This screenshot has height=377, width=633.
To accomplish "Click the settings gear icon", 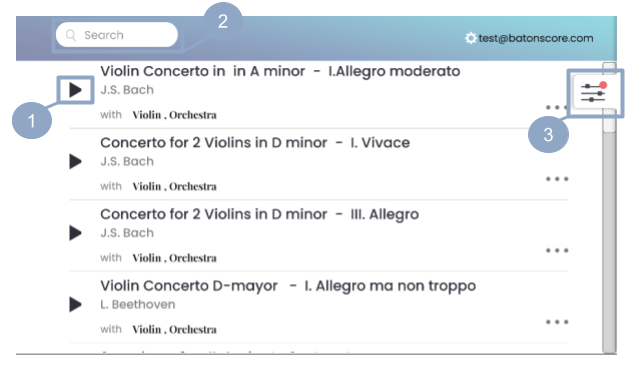I will click(x=470, y=38).
